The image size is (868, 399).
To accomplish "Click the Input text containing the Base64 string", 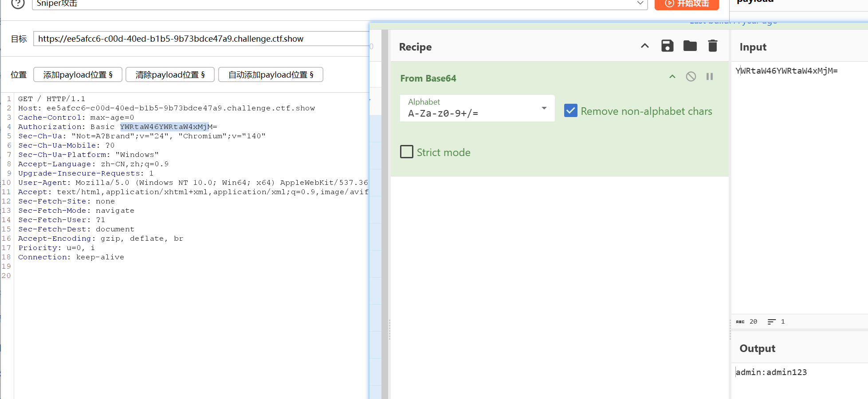I will [786, 71].
